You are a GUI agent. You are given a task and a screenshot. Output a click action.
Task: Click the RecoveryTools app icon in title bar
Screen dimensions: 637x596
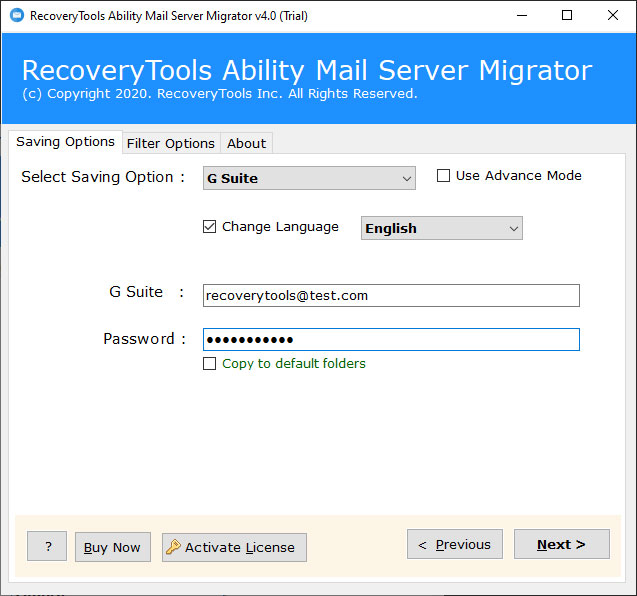coord(17,15)
